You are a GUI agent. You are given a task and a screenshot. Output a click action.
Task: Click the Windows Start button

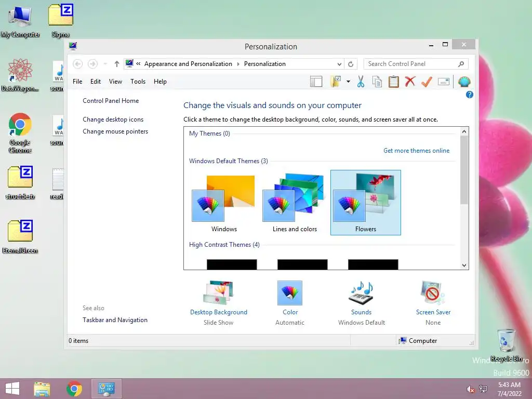click(12, 389)
